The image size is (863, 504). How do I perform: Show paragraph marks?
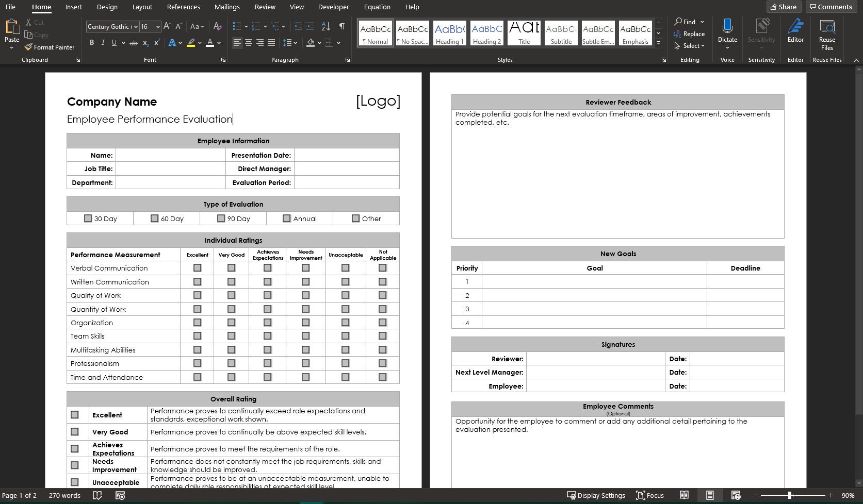pos(341,26)
